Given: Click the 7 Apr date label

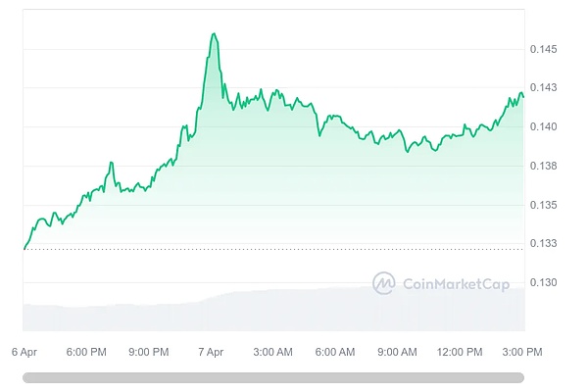Looking at the screenshot, I should (212, 351).
